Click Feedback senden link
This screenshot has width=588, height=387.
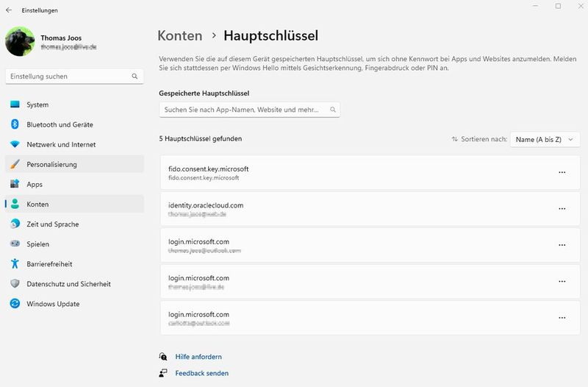[201, 373]
